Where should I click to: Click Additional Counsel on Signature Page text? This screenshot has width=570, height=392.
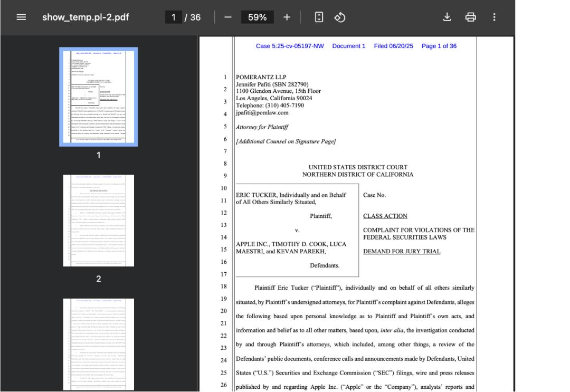point(286,141)
